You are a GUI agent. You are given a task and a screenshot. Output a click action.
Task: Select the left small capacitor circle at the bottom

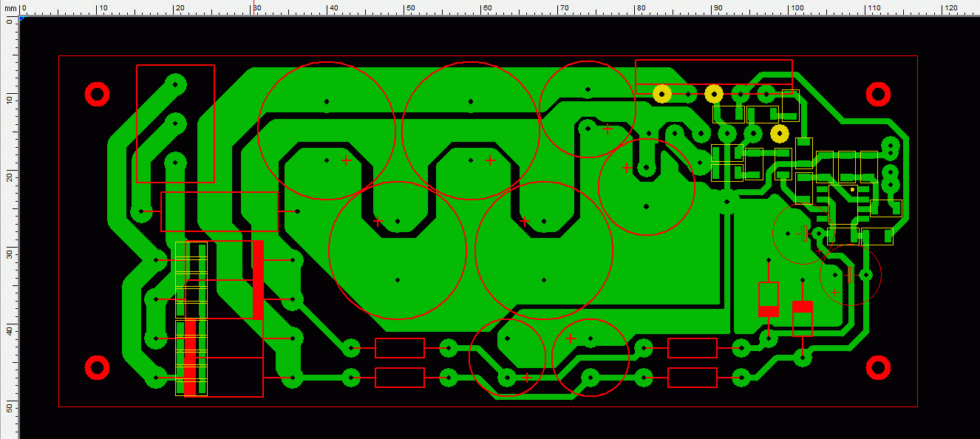(508, 358)
